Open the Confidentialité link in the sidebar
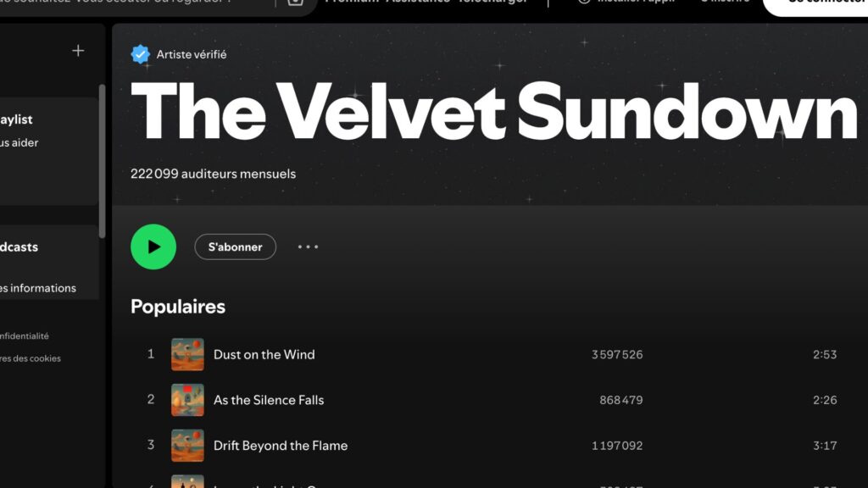The width and height of the screenshot is (868, 488). (25, 335)
